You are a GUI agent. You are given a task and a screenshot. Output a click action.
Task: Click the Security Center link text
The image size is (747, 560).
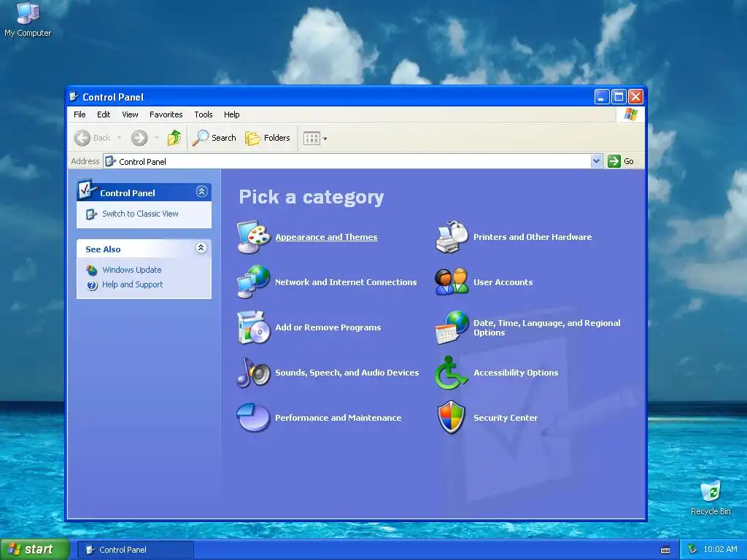[x=506, y=418]
